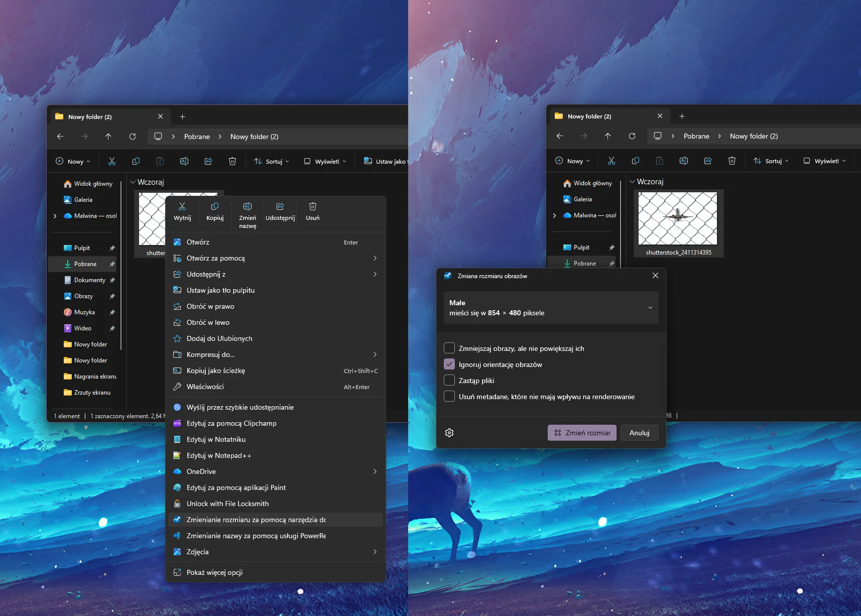Viewport: 861px width, 616px height.
Task: Click Ustaw jako tło toolbar button
Action: (386, 162)
